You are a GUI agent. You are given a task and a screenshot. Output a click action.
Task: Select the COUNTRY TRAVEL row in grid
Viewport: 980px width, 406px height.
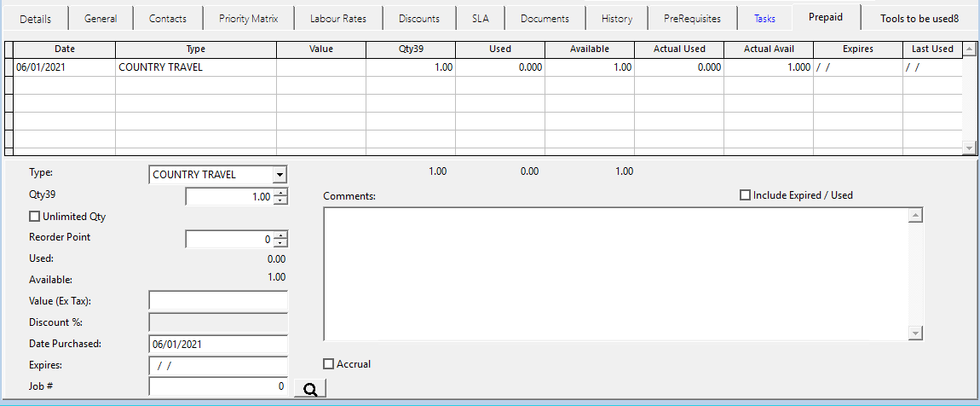click(196, 67)
